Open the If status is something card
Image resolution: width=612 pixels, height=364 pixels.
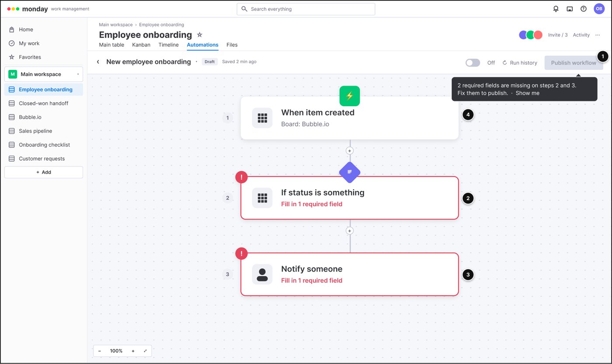click(x=350, y=198)
